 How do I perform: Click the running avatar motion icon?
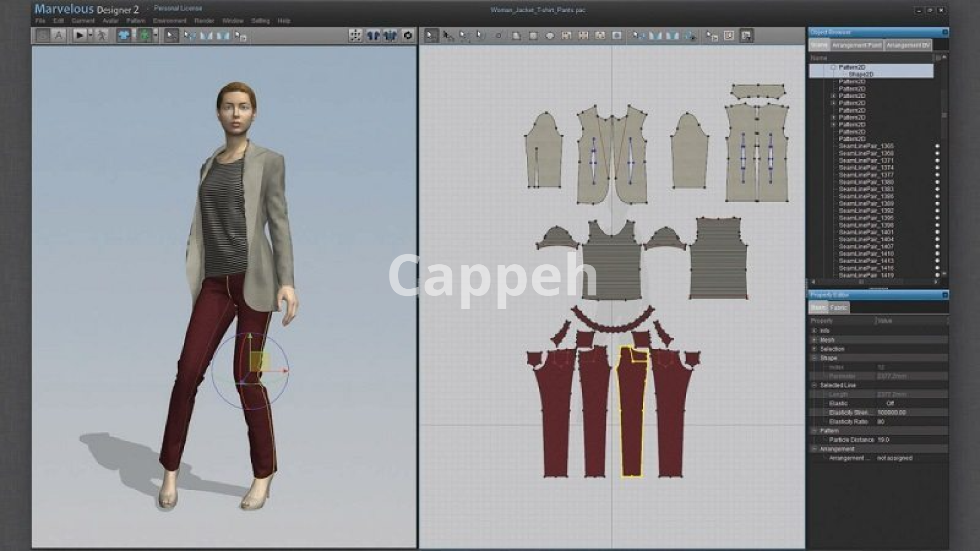[102, 35]
